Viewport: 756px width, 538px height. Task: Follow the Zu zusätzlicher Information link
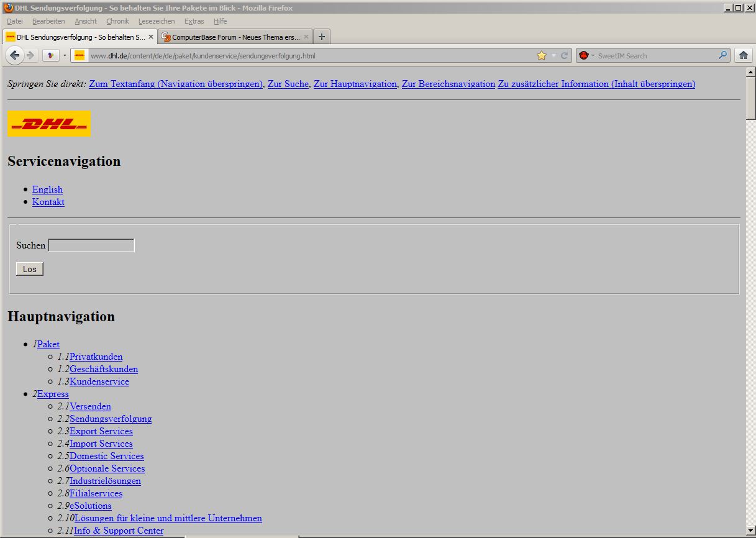click(x=596, y=84)
